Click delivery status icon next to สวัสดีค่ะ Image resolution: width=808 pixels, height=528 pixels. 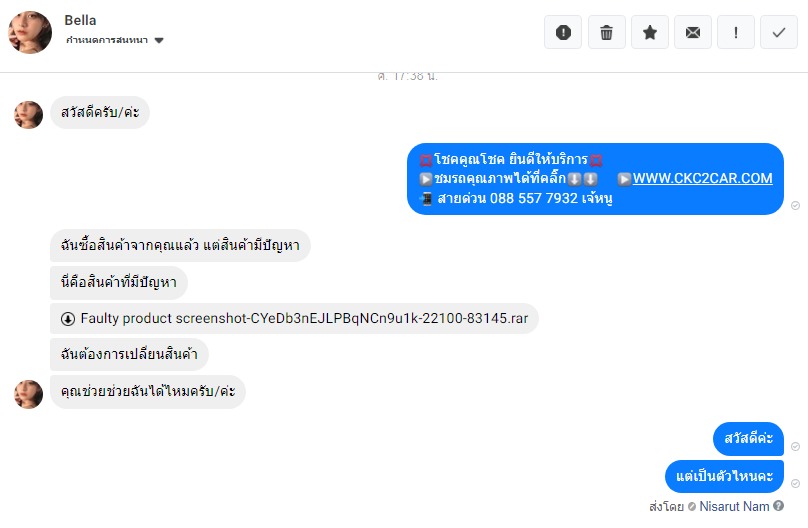(x=796, y=446)
